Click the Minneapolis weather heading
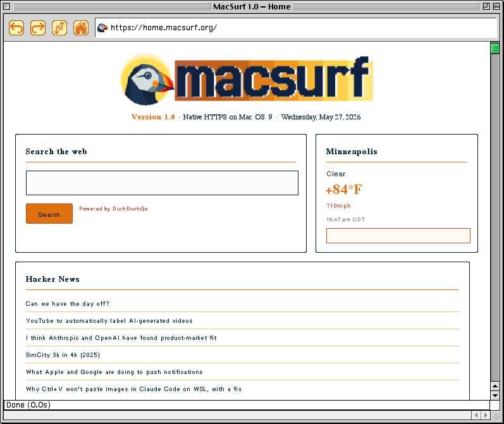Screen dimensions: 504x424 (352, 151)
